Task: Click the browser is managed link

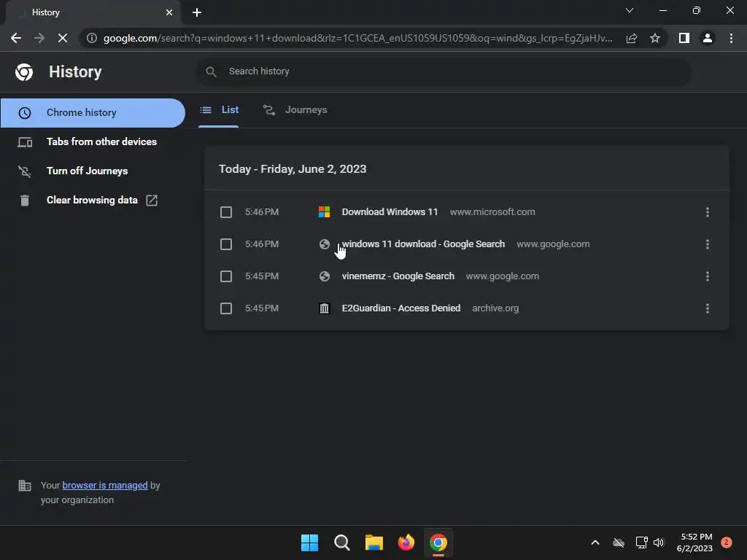Action: click(105, 485)
